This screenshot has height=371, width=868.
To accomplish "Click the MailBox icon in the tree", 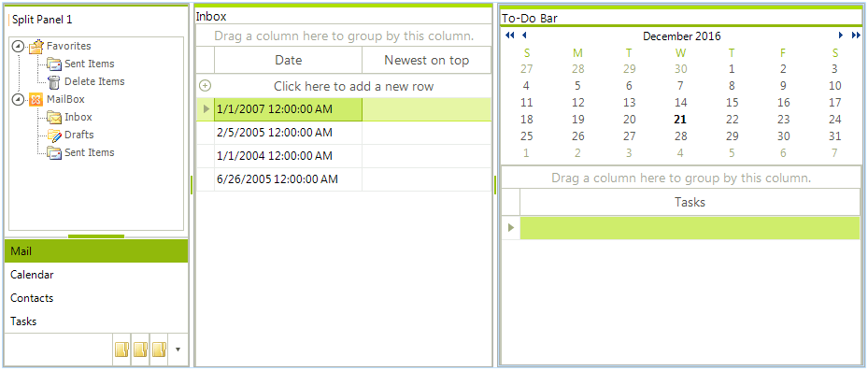I will click(x=36, y=100).
